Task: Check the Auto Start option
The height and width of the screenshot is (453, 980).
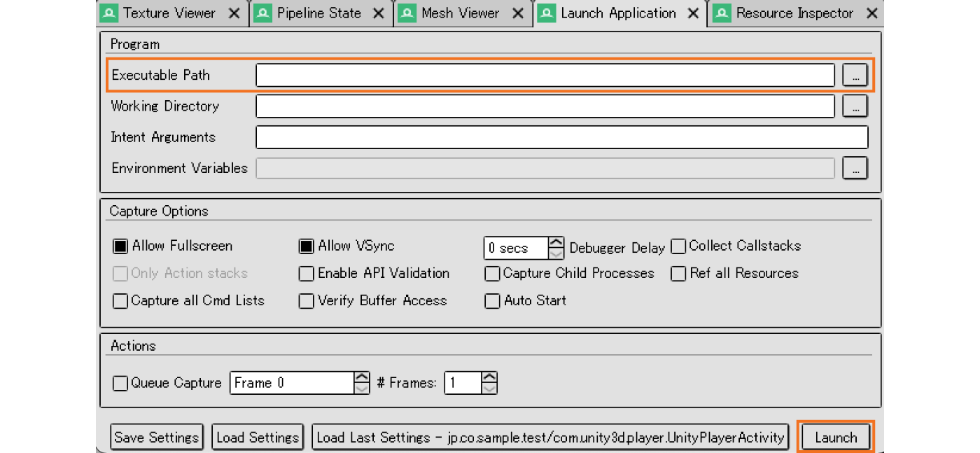Action: coord(492,301)
